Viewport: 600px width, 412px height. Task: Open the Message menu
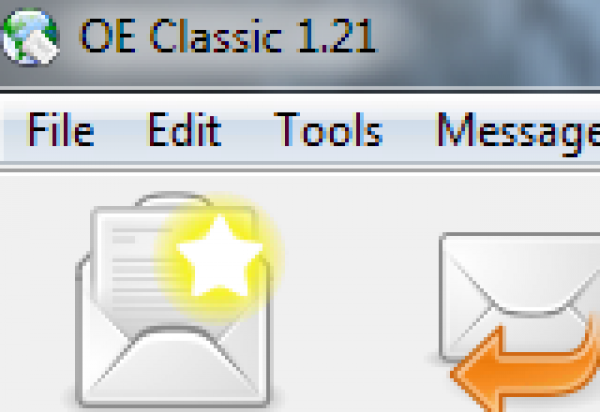[x=518, y=134]
